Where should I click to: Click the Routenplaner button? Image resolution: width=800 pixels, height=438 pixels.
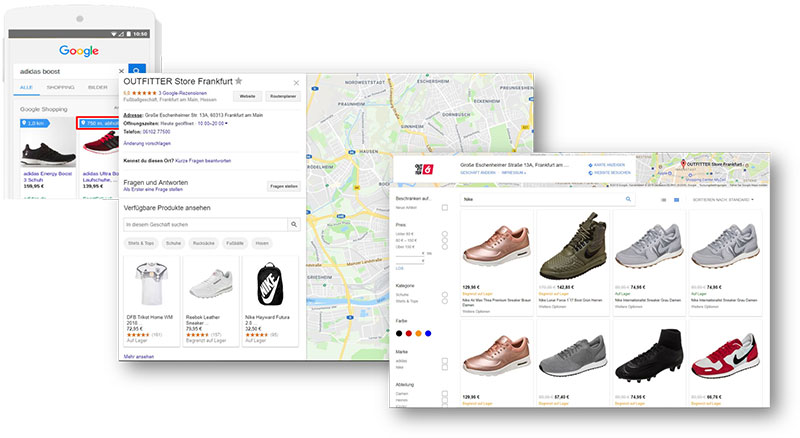(x=283, y=96)
